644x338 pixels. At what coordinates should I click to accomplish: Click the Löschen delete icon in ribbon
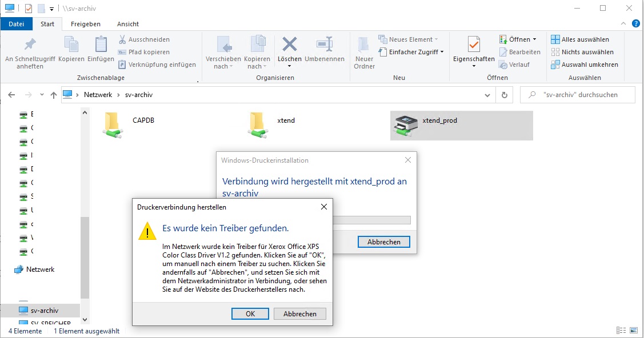[x=290, y=46]
